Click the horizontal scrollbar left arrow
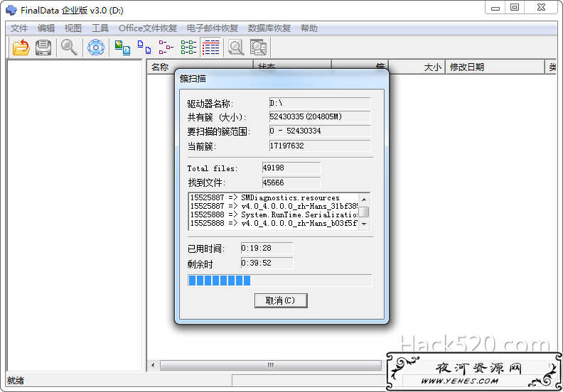The image size is (563, 392). (154, 366)
